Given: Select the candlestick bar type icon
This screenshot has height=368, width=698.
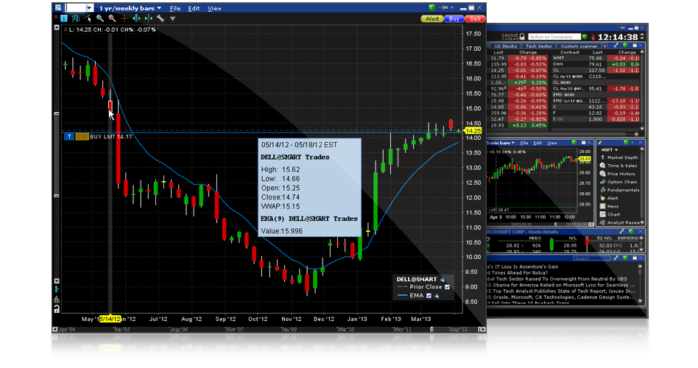Looking at the screenshot, I should point(76,18).
